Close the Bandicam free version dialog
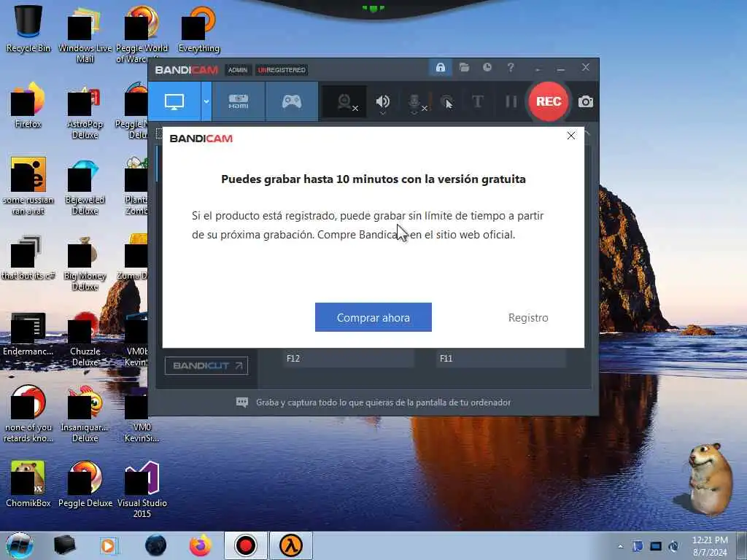747x560 pixels. click(x=571, y=136)
